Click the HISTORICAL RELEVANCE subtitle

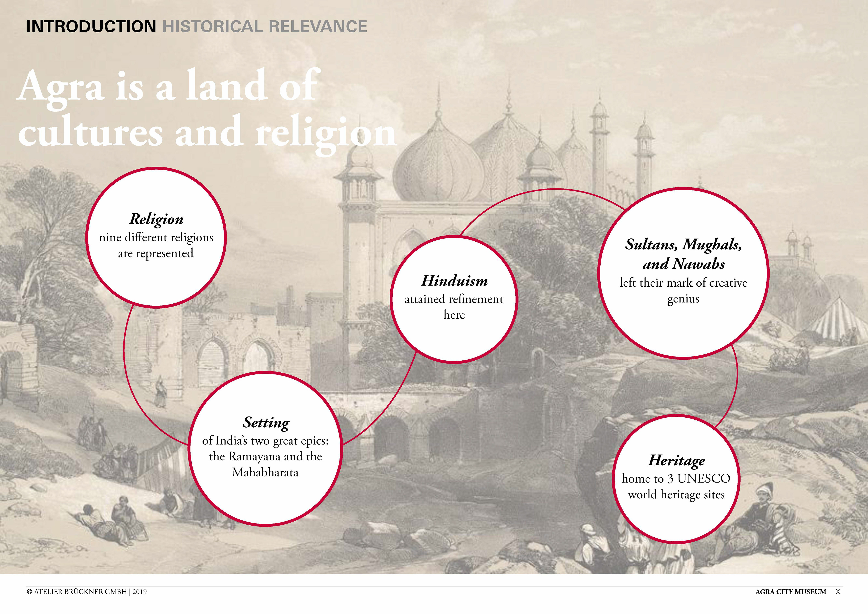click(265, 26)
